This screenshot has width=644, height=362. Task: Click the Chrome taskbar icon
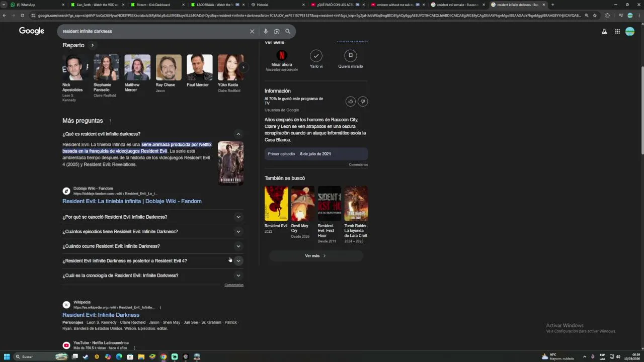(x=164, y=356)
